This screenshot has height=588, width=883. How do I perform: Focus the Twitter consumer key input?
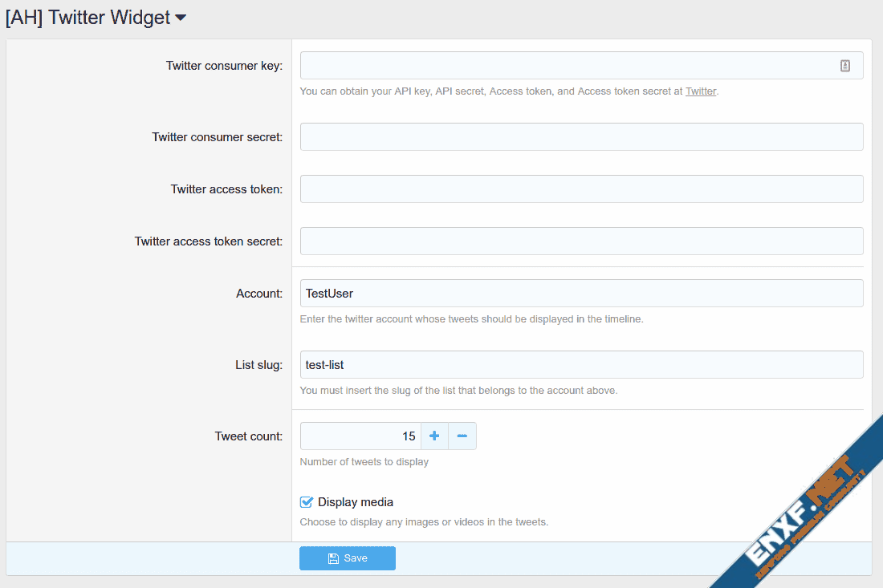pyautogui.click(x=562, y=66)
